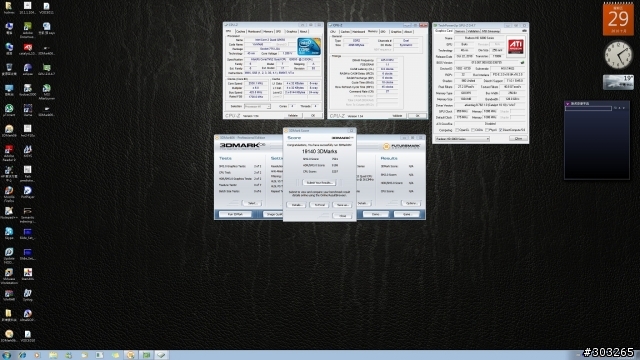
Task: Close the 3DMark Score dialog via Close button
Action: 342,216
